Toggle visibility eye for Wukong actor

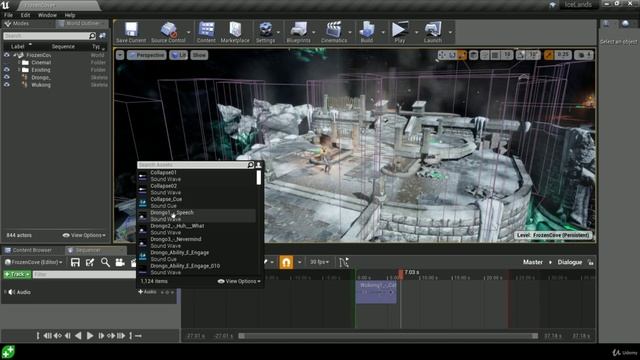[x=7, y=85]
